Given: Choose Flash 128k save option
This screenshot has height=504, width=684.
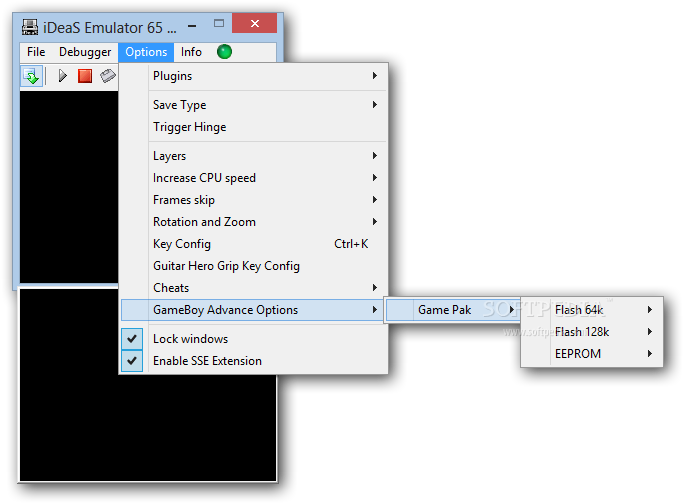Looking at the screenshot, I should tap(592, 332).
